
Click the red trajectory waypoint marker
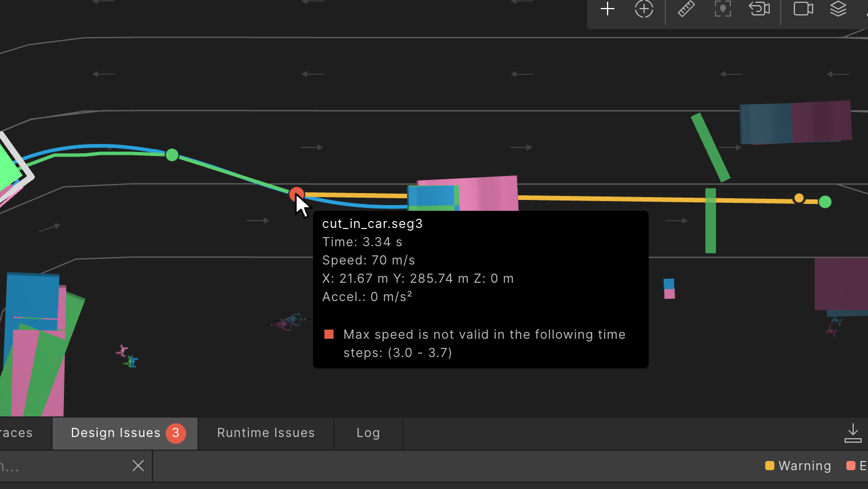296,194
